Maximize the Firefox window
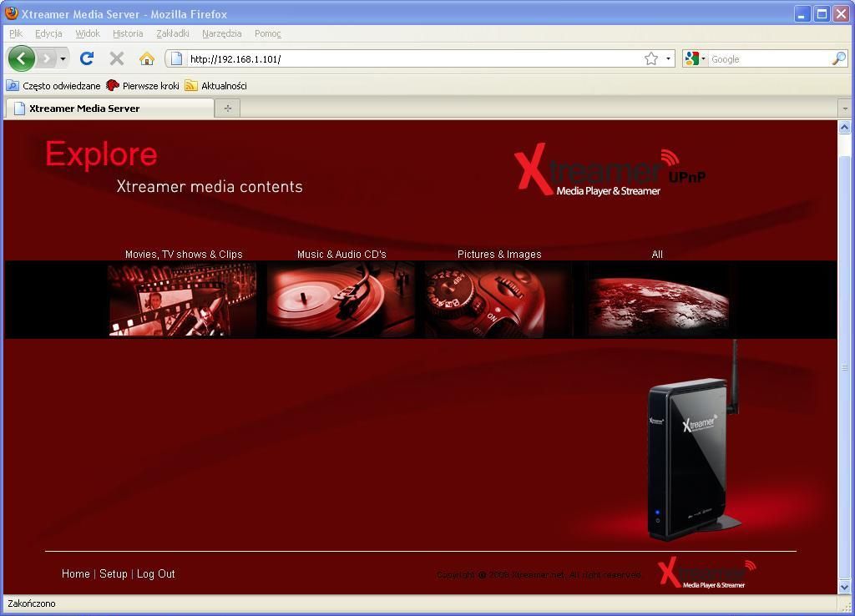The width and height of the screenshot is (855, 616). coord(822,13)
